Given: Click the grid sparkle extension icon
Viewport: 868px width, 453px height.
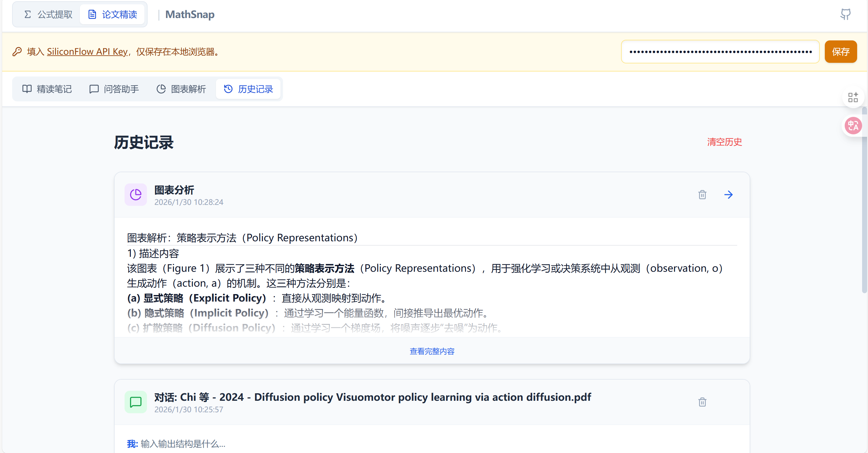Looking at the screenshot, I should [853, 98].
